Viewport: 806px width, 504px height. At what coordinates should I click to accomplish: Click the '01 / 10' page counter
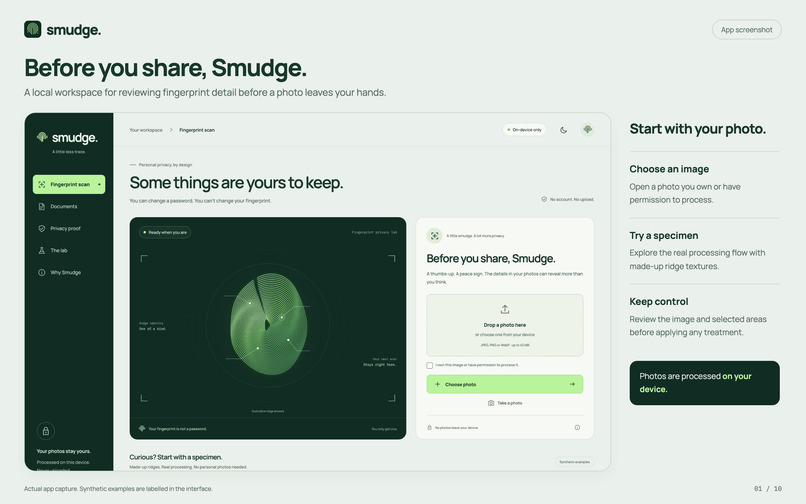point(768,489)
